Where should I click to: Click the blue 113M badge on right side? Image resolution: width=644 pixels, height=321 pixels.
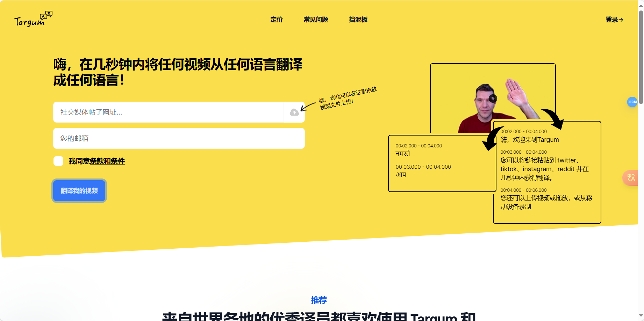click(632, 102)
